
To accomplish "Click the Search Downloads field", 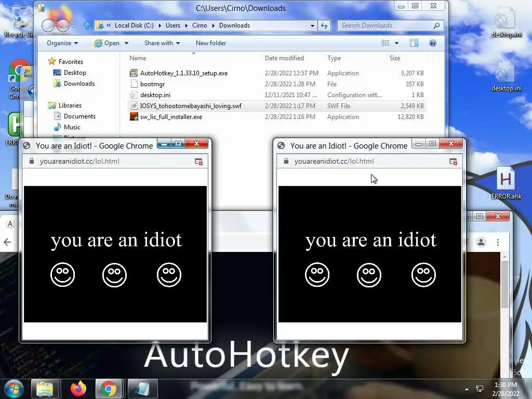I will (x=391, y=25).
